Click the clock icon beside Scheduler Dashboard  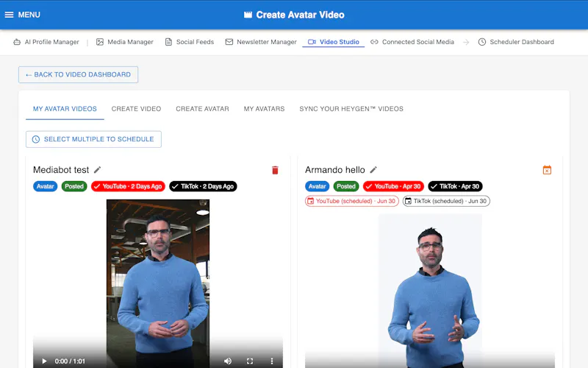[x=482, y=42]
